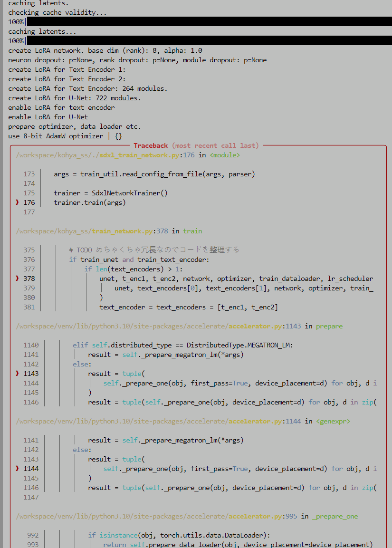Click 'args = train_util.read_config_from_file(args, parser)' line

[x=154, y=174]
